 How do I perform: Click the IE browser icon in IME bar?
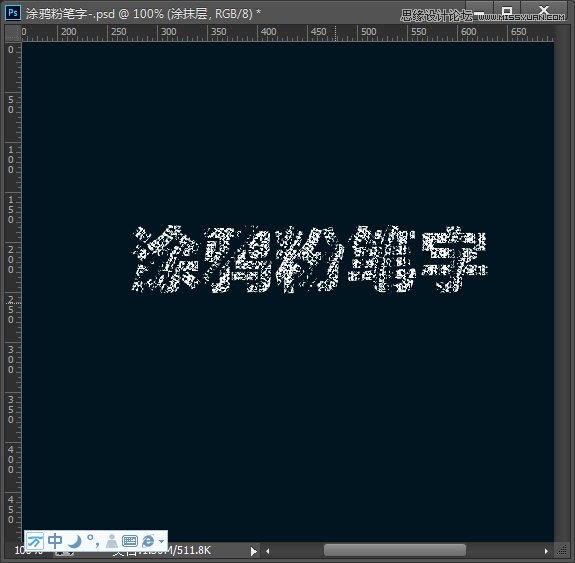148,541
